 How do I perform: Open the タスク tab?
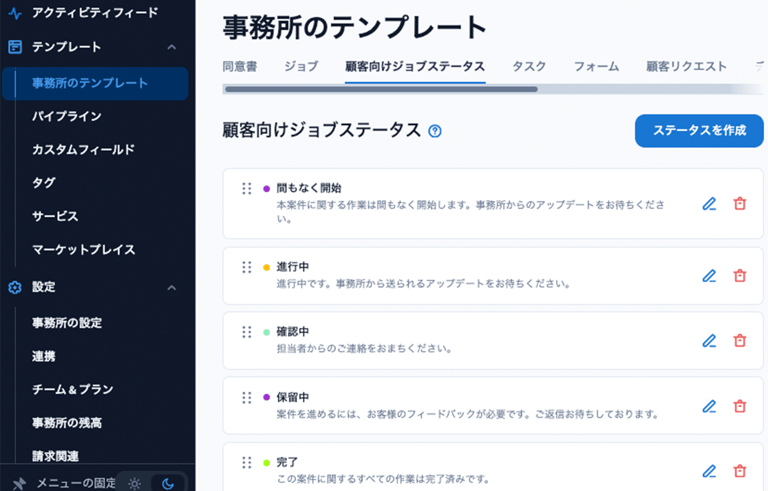point(529,67)
